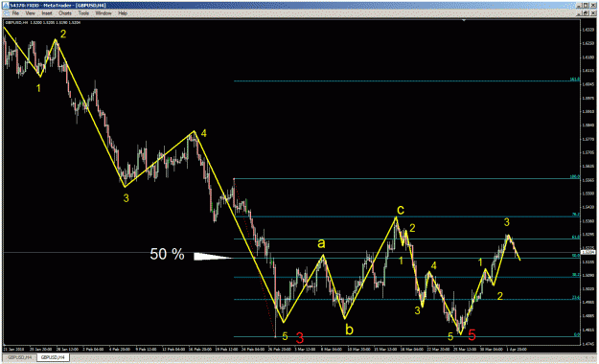
Task: Click the '2 Feb 04:00' time axis label
Action: pyautogui.click(x=94, y=349)
